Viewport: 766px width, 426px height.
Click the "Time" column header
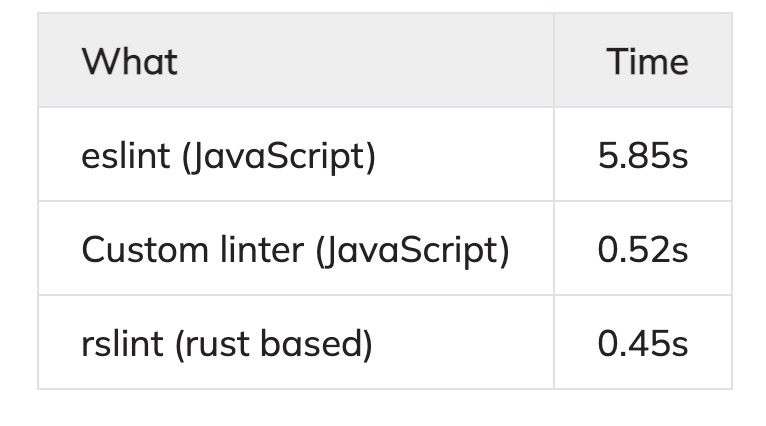pyautogui.click(x=647, y=62)
